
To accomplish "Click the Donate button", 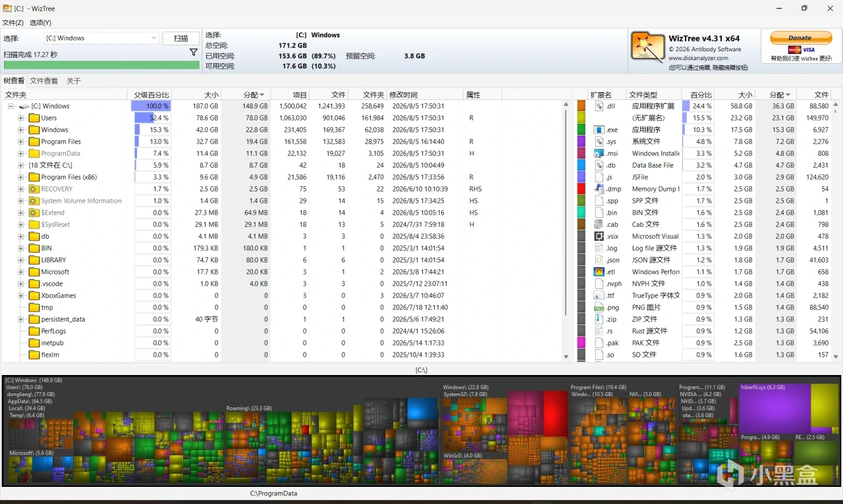I will 800,38.
